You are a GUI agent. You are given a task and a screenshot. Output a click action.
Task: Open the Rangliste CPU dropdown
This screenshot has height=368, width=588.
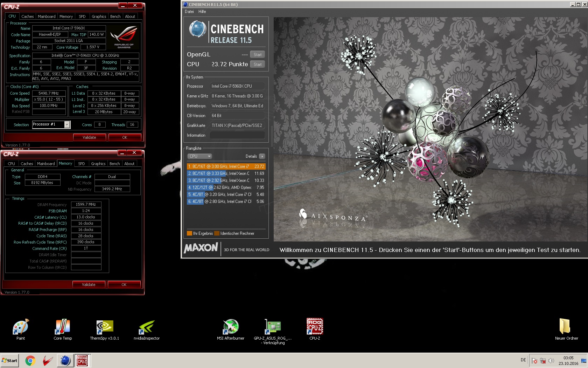click(200, 156)
